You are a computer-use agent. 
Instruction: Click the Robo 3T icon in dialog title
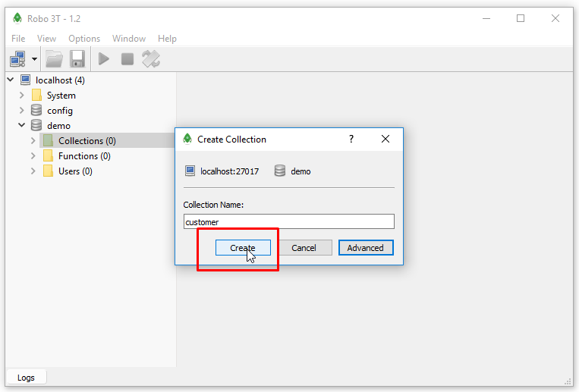187,139
